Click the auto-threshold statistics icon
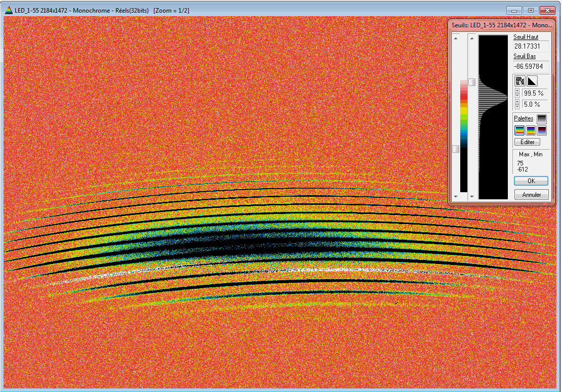The image size is (562, 392). (x=519, y=81)
